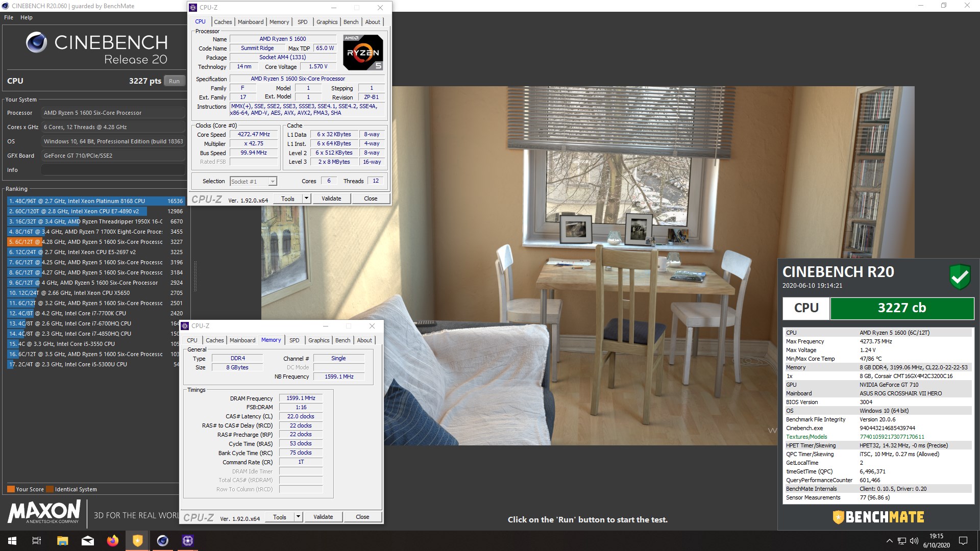Select ranking entry Ryzen 7 1700X

(95, 232)
